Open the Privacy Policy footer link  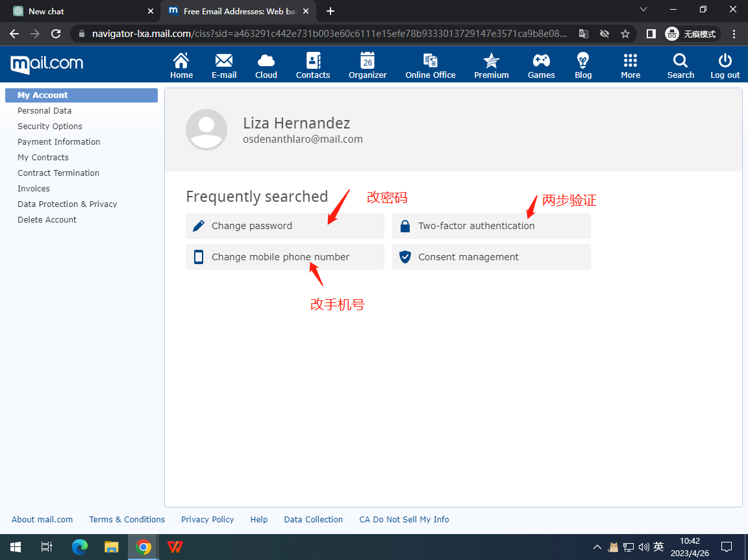[207, 520]
